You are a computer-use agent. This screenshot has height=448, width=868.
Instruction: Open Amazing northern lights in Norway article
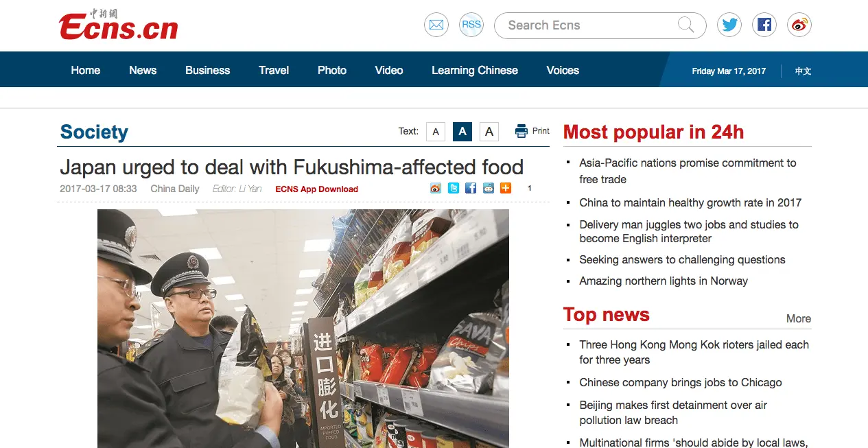664,281
